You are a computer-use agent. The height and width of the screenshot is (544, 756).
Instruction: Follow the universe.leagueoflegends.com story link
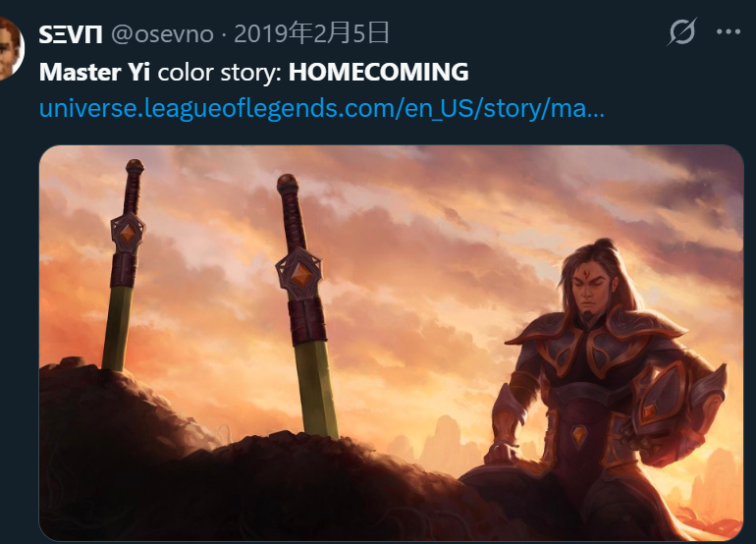(x=322, y=109)
